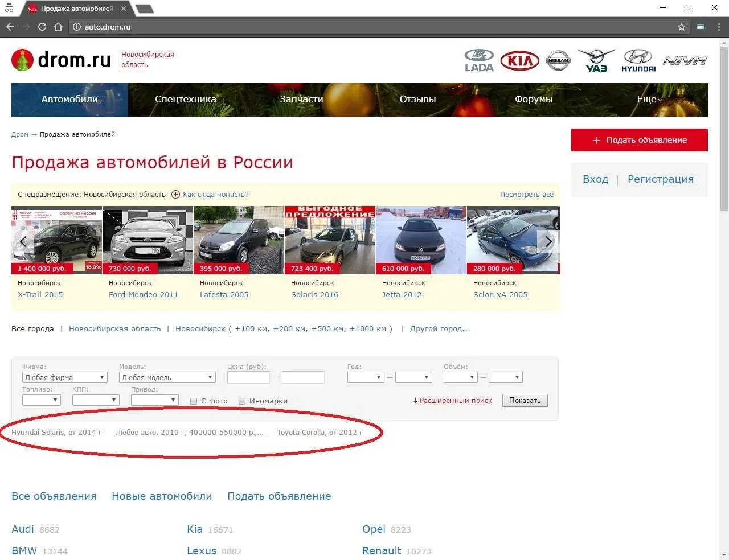
Task: Open the KIA brand logo
Action: (519, 61)
